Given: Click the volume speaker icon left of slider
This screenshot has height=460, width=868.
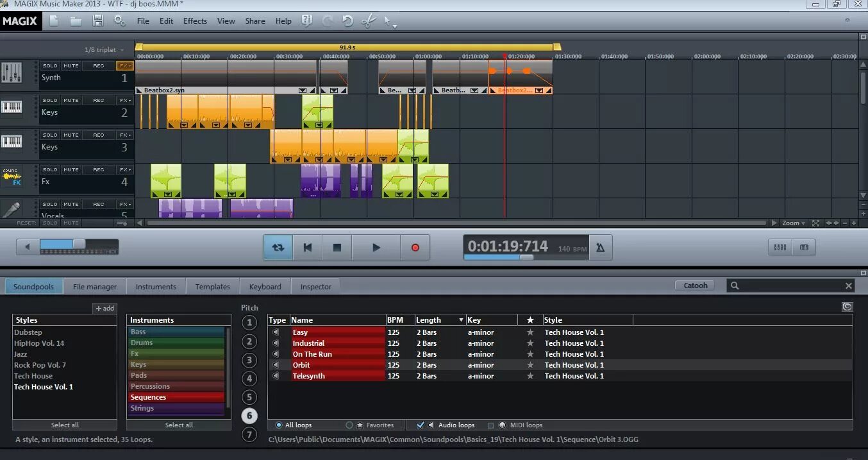Looking at the screenshot, I should (x=28, y=247).
